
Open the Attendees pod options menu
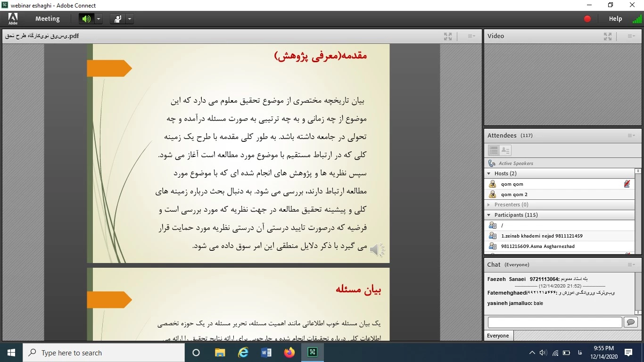point(631,136)
